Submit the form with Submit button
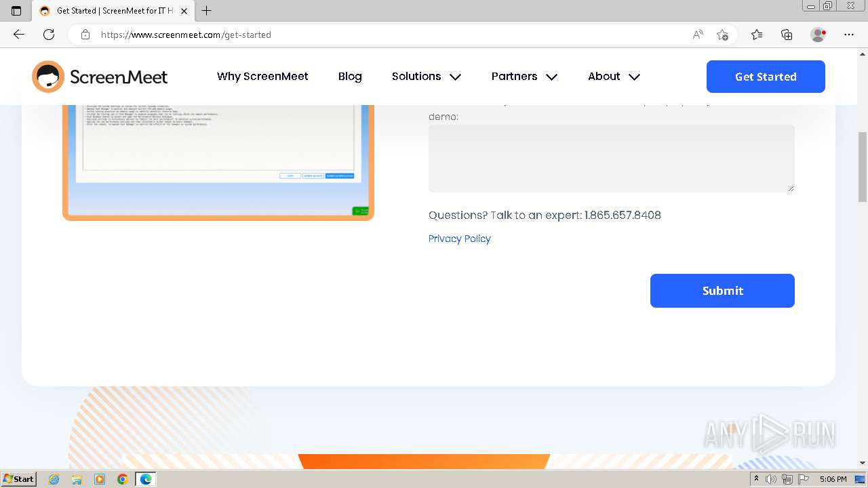Image resolution: width=868 pixels, height=488 pixels. pos(722,291)
